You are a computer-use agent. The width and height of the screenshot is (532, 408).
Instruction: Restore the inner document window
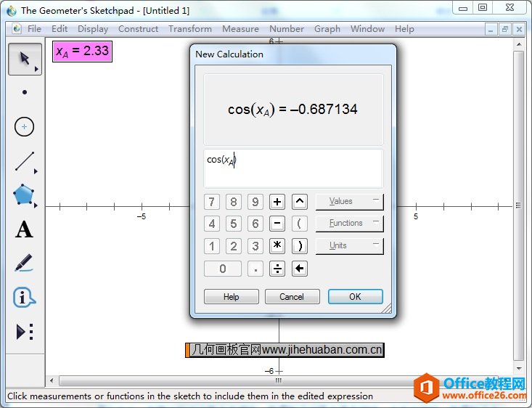coord(505,30)
